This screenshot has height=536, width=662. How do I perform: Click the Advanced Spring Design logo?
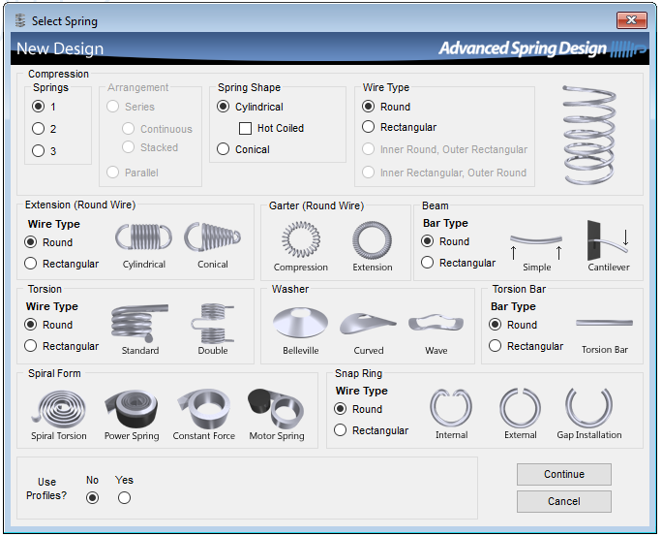(x=543, y=49)
